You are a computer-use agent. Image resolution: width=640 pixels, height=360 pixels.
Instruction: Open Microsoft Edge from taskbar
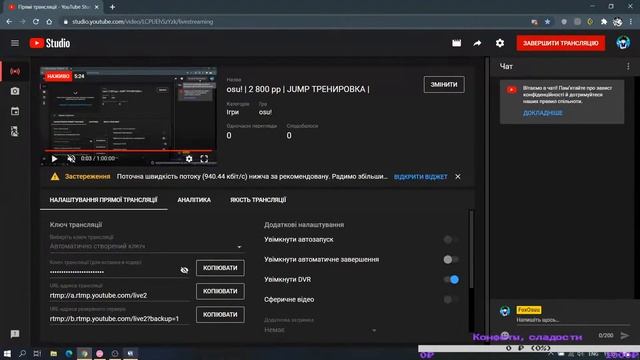tap(69, 353)
